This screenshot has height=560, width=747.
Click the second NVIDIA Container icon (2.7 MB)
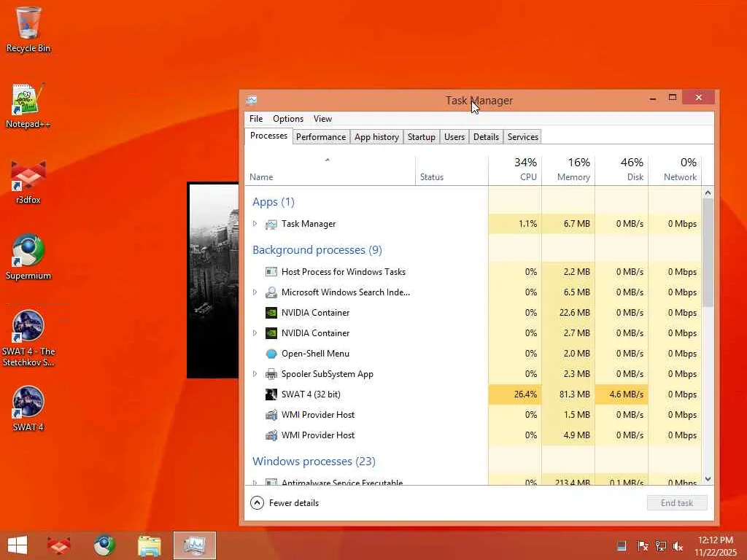coord(271,333)
